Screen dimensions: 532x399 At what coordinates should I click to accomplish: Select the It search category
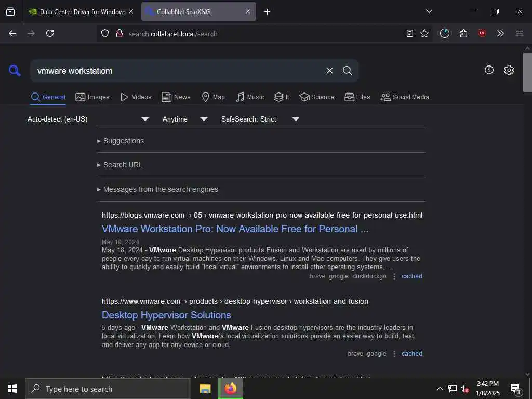click(282, 97)
